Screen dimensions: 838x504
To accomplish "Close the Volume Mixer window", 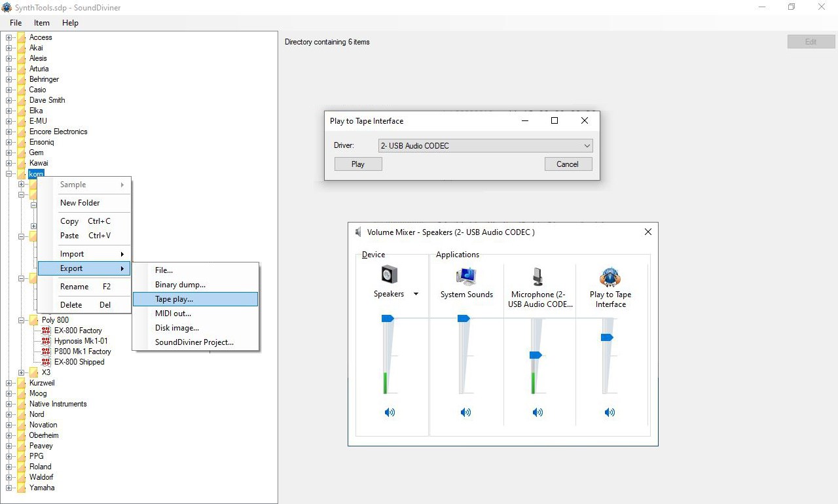I will (647, 232).
